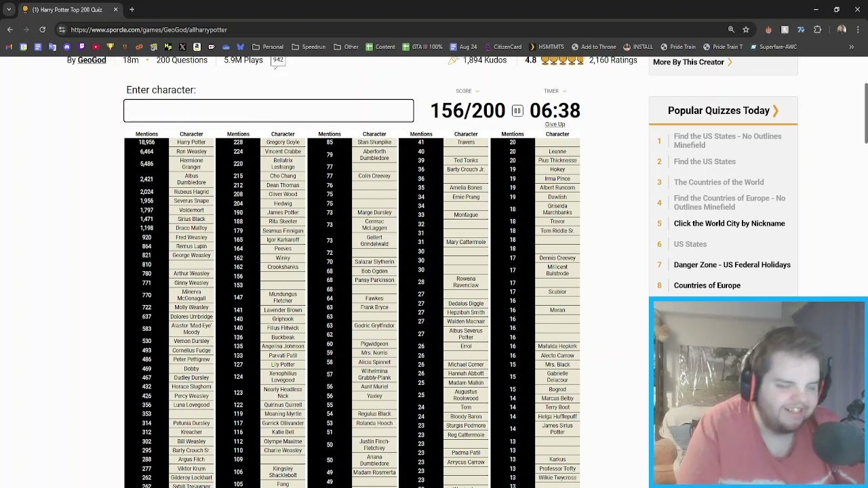Image resolution: width=868 pixels, height=488 pixels.
Task: Expand the SCORE dropdown arrow
Action: (x=477, y=91)
